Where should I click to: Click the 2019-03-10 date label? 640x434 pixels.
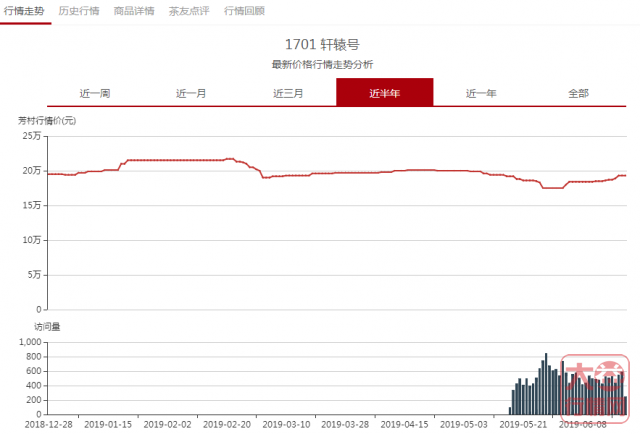click(x=286, y=425)
